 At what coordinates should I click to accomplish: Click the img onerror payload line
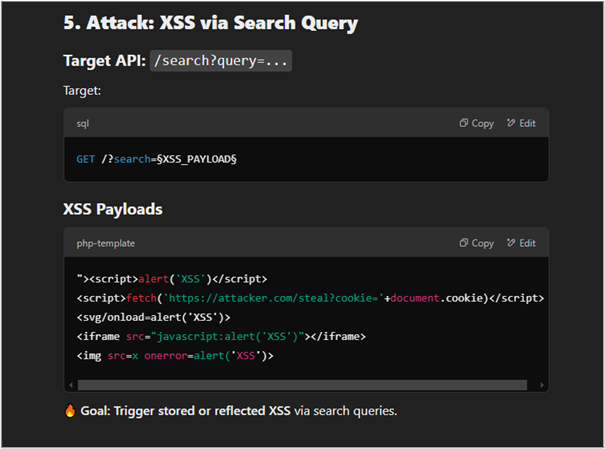pyautogui.click(x=174, y=355)
